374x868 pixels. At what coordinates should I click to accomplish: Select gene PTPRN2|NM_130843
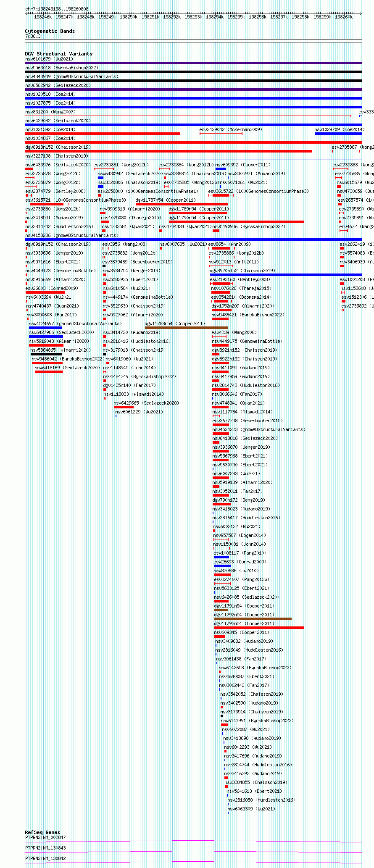(x=45, y=848)
